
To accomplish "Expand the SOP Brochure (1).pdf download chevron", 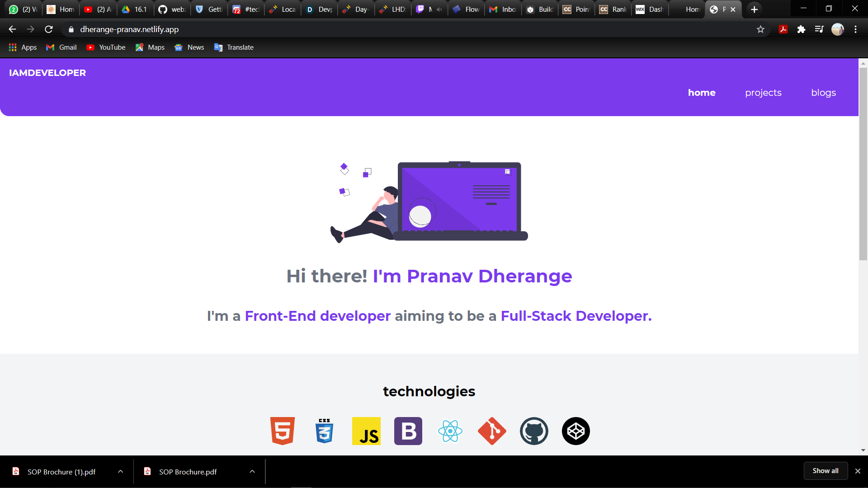I will pos(120,471).
